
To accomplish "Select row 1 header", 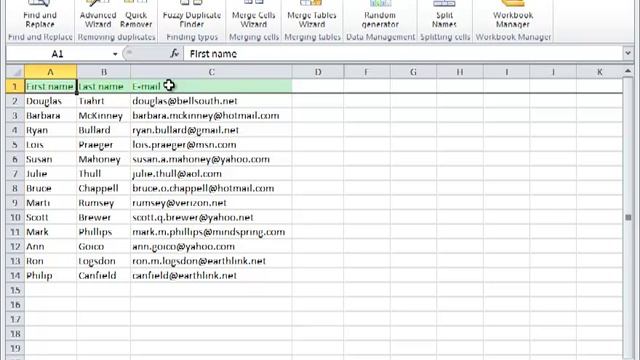I will [x=15, y=86].
